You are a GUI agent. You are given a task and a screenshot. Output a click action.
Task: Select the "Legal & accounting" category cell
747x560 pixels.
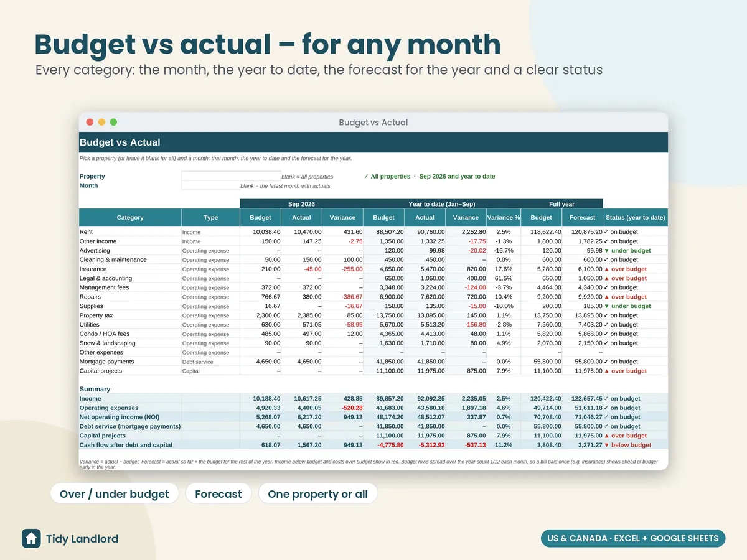coord(130,278)
